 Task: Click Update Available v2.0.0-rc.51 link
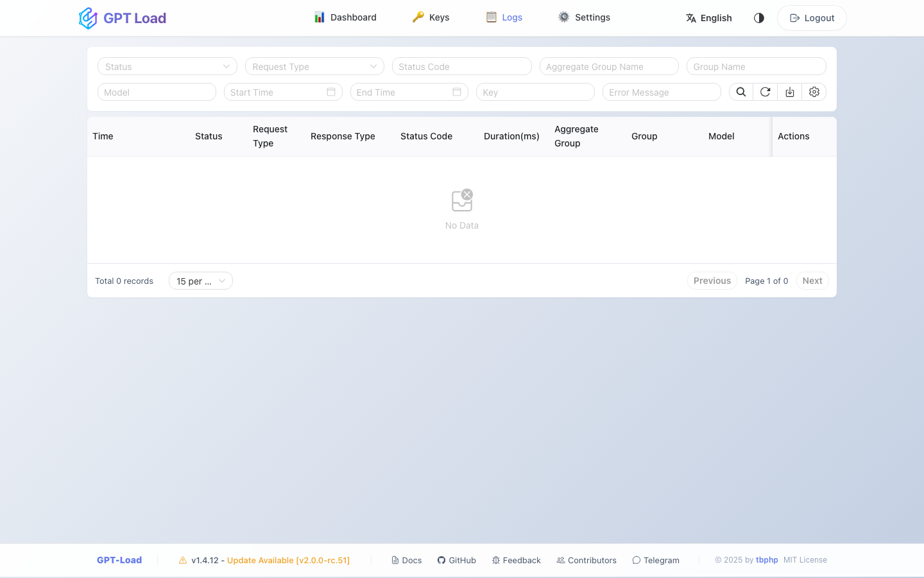(288, 560)
